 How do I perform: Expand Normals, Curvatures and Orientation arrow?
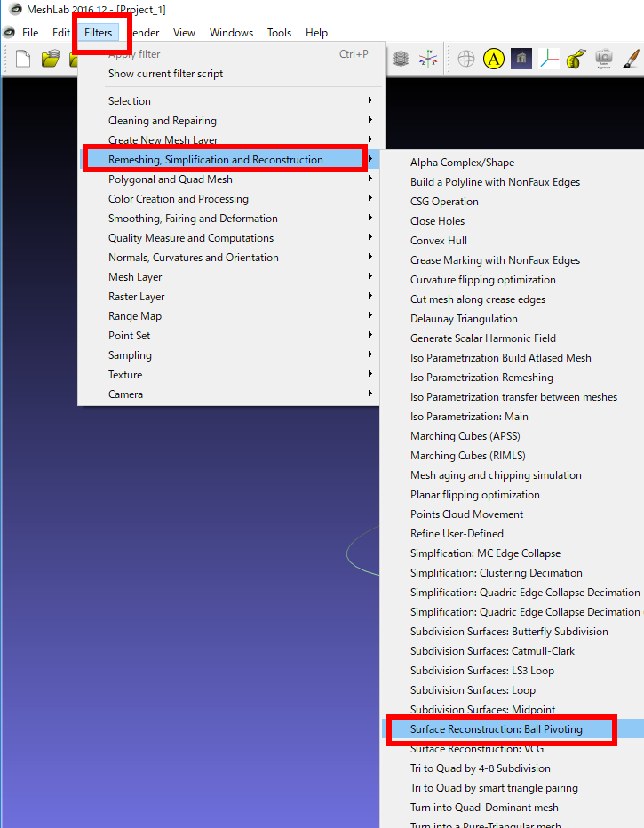[370, 257]
